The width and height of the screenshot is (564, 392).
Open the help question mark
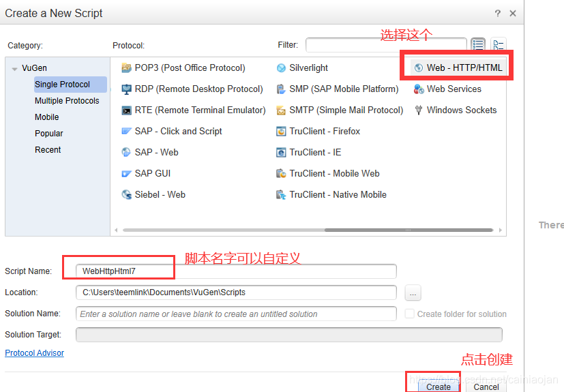497,14
